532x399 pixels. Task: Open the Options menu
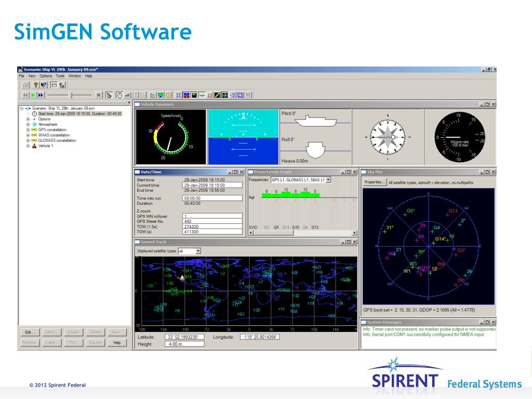point(46,76)
